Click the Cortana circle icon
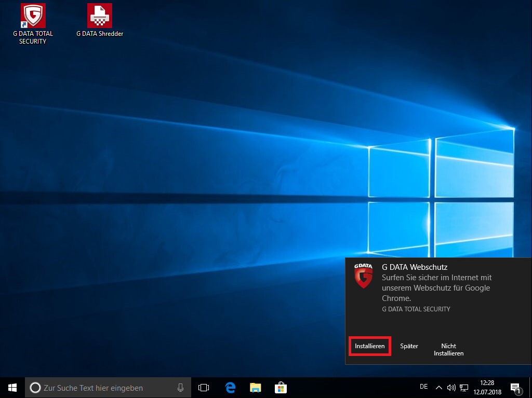The height and width of the screenshot is (398, 532). pos(35,388)
